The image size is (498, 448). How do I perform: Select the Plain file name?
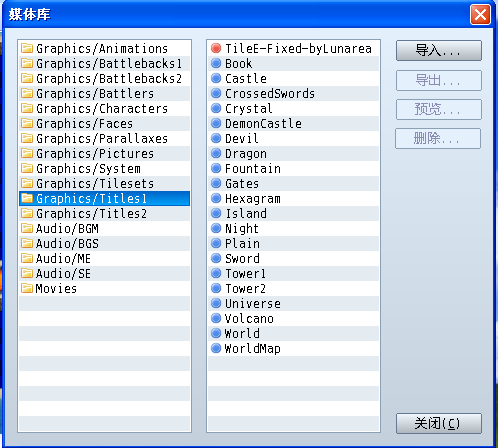pyautogui.click(x=243, y=244)
